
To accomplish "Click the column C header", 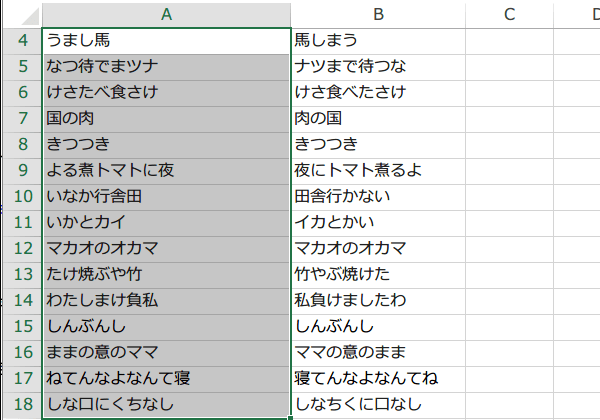I will [x=509, y=14].
